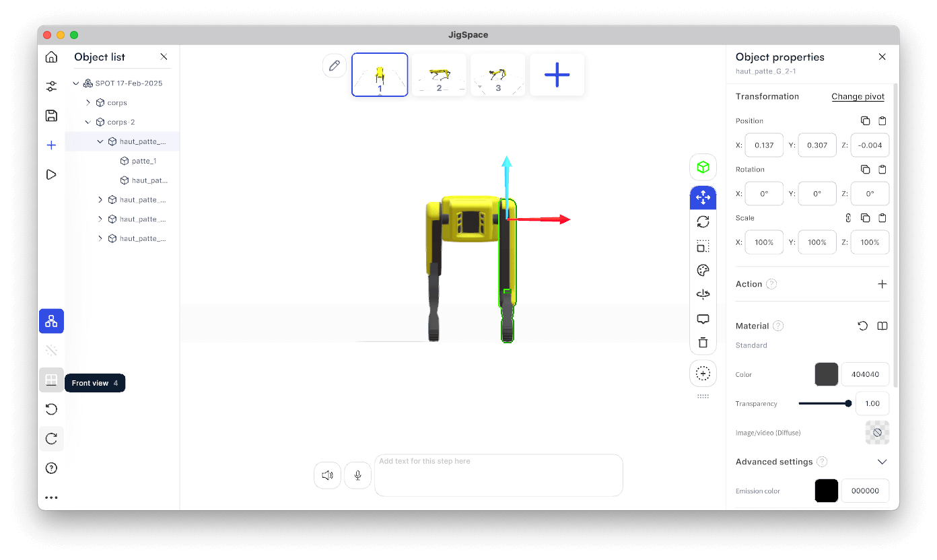
Task: Open the material library book icon
Action: click(x=882, y=326)
